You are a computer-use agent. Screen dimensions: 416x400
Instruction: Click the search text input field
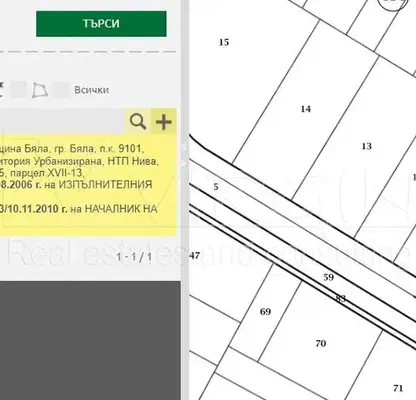point(62,121)
